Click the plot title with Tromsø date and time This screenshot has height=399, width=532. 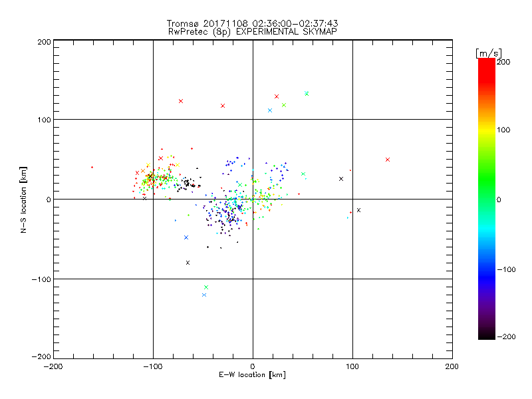pos(253,23)
